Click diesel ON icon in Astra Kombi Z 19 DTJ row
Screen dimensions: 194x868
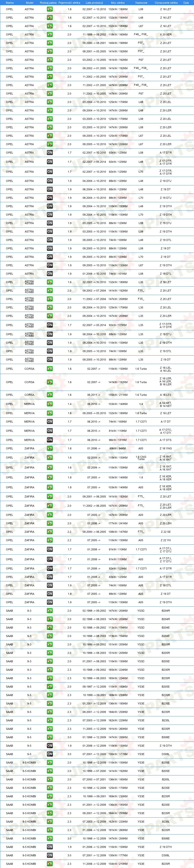pyautogui.click(x=50, y=334)
